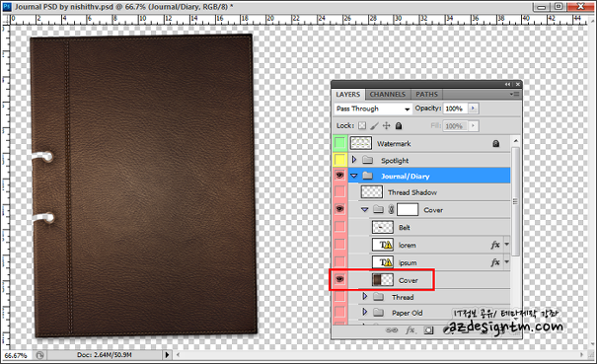The width and height of the screenshot is (597, 364).
Task: Open Opacity slider arrow
Action: tap(473, 109)
